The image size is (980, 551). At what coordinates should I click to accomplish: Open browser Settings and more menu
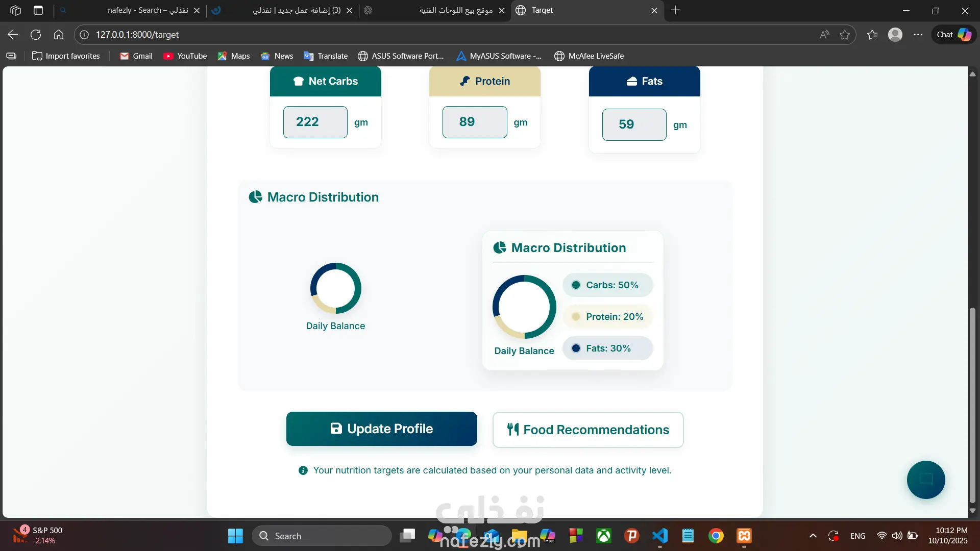click(x=918, y=35)
